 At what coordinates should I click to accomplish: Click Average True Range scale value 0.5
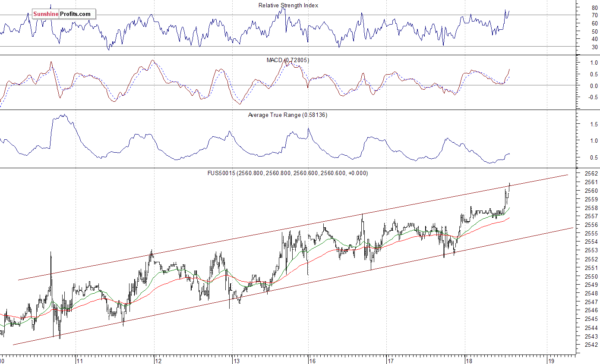coord(594,157)
